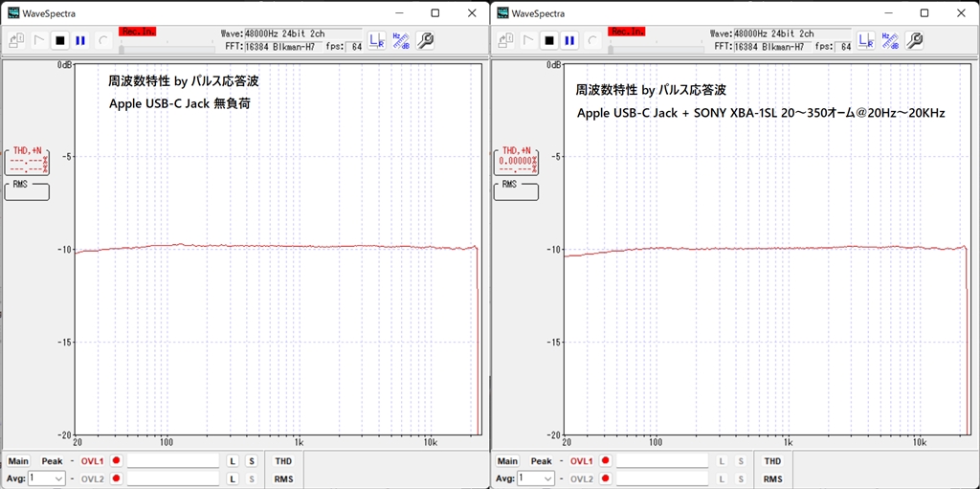Click the OVL2 red record button, left window
980x489 pixels.
[116, 478]
